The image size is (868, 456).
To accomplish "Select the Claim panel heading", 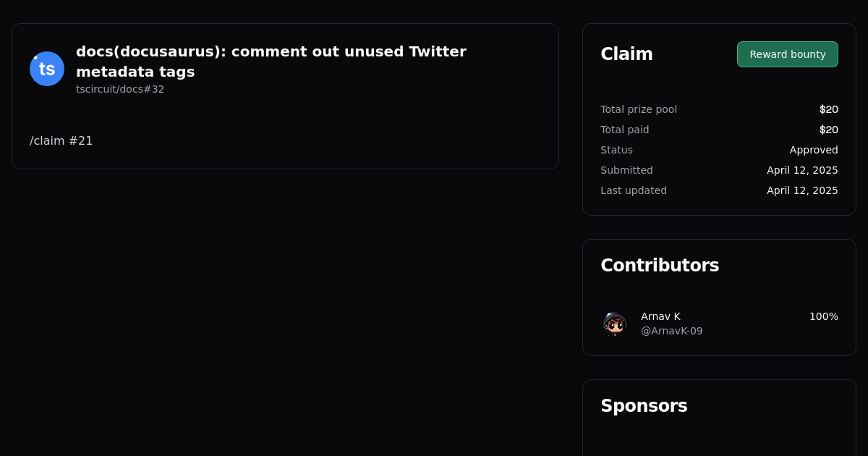I will pos(626,54).
